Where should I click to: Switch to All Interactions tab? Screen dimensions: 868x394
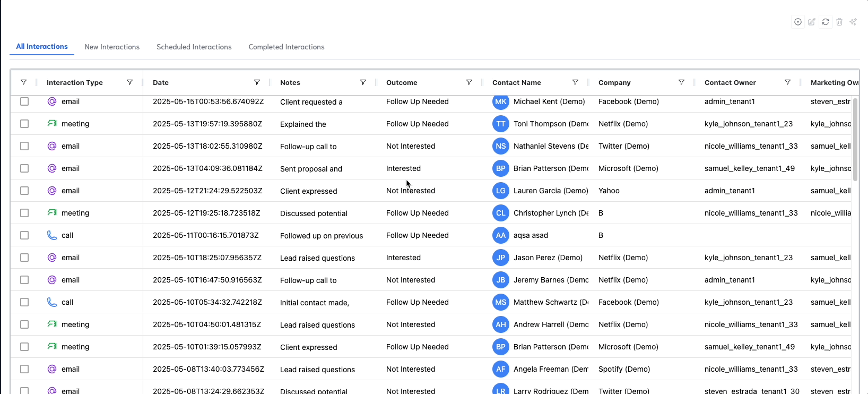tap(42, 47)
